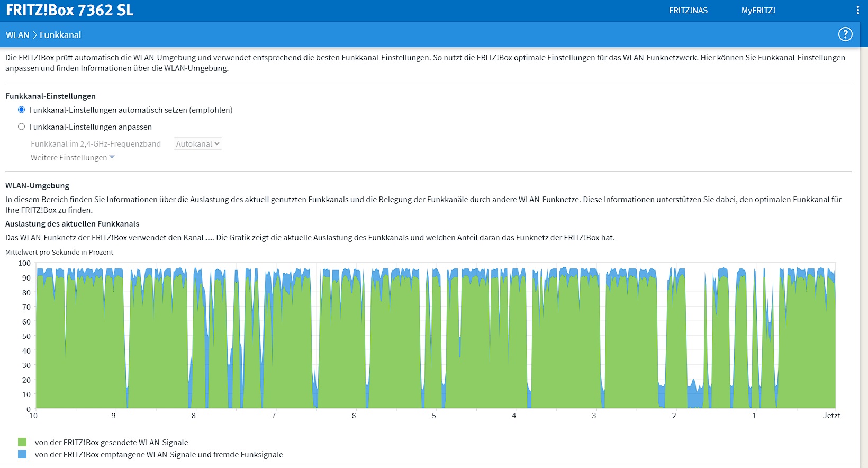
Task: Click 'Jetzt' label on chart axis
Action: tap(831, 415)
